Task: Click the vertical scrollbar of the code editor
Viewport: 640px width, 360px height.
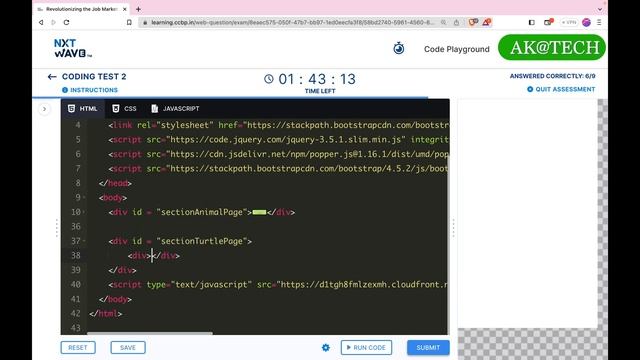Action: 449,245
